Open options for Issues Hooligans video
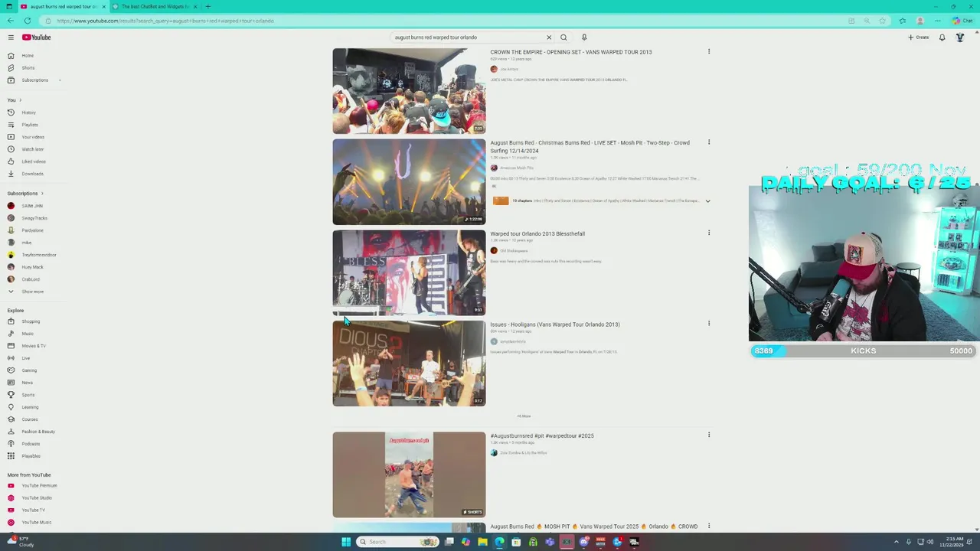980x551 pixels. [x=709, y=324]
